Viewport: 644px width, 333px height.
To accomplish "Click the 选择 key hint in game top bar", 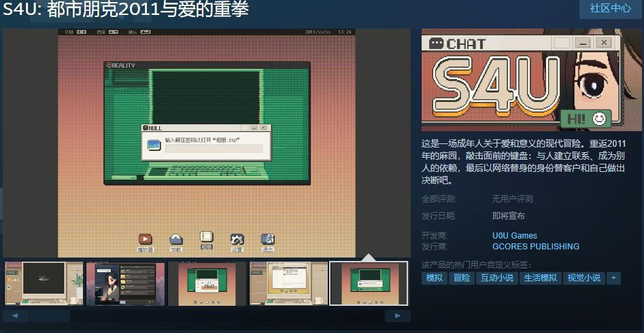I will pyautogui.click(x=107, y=32).
